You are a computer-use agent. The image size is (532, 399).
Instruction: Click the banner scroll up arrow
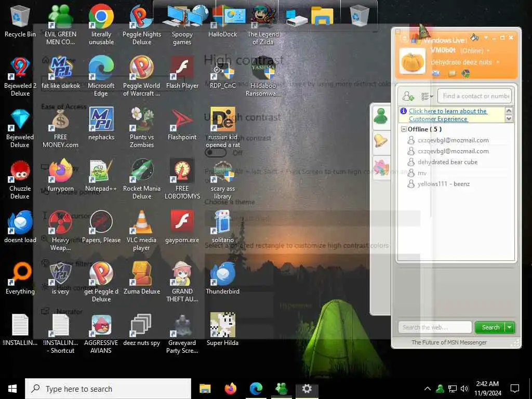coord(509,111)
